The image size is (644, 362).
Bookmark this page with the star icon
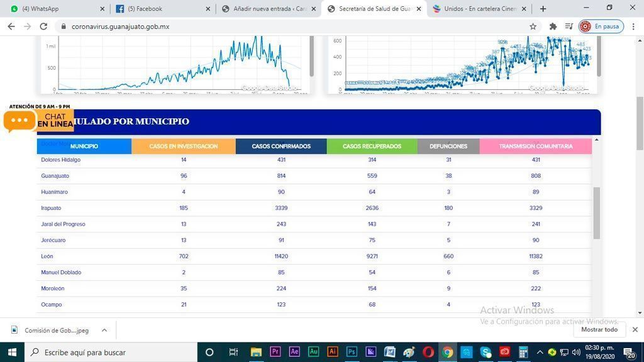pos(533,26)
